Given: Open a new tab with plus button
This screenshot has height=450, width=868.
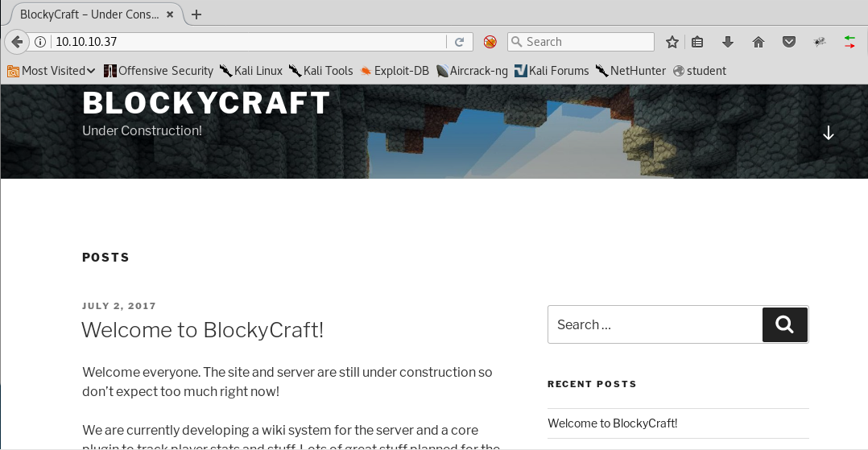Looking at the screenshot, I should tap(196, 14).
